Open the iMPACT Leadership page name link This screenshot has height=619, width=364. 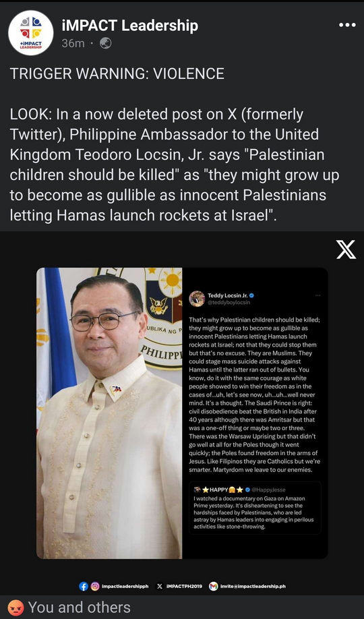click(x=130, y=26)
